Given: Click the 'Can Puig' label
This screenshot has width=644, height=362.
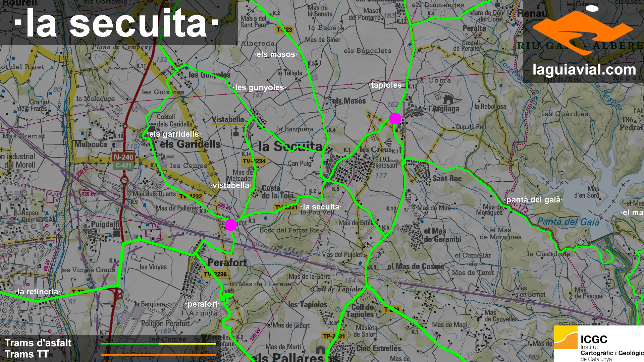Looking at the screenshot, I should [x=300, y=164].
